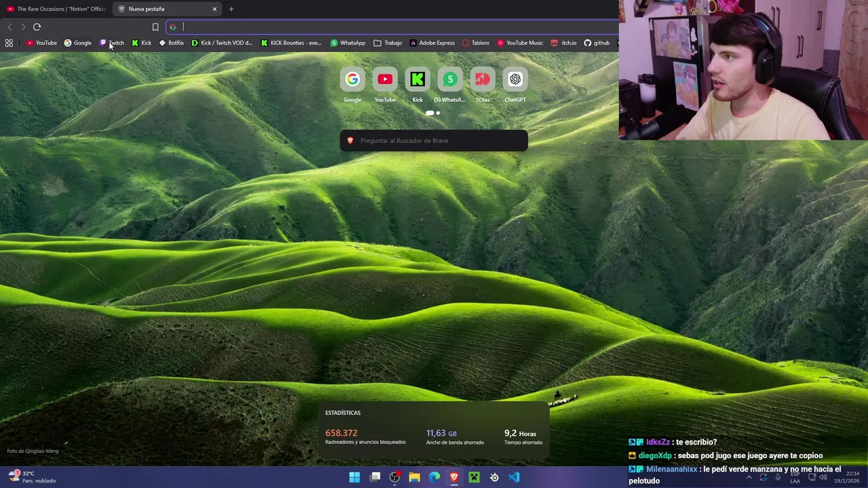This screenshot has width=868, height=488.
Task: Open the Tablero bookmark
Action: coord(475,43)
